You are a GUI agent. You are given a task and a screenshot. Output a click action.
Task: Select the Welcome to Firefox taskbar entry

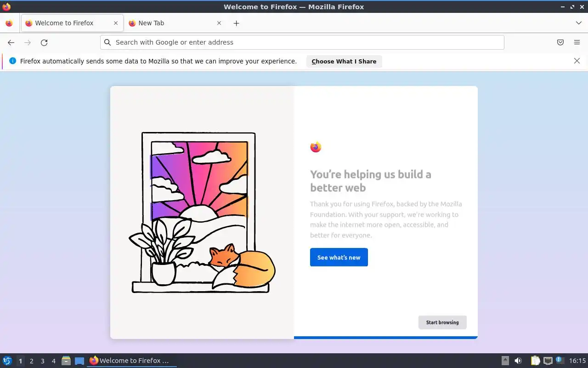pos(132,361)
